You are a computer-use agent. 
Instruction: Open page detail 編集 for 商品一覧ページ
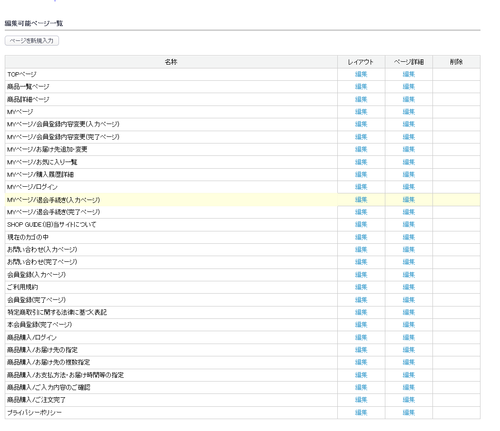pyautogui.click(x=409, y=87)
